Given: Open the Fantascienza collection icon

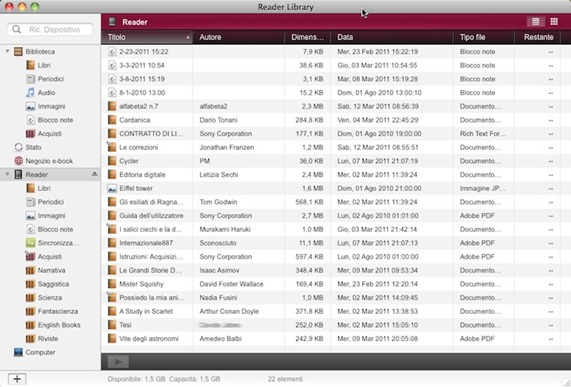Looking at the screenshot, I should (x=31, y=311).
